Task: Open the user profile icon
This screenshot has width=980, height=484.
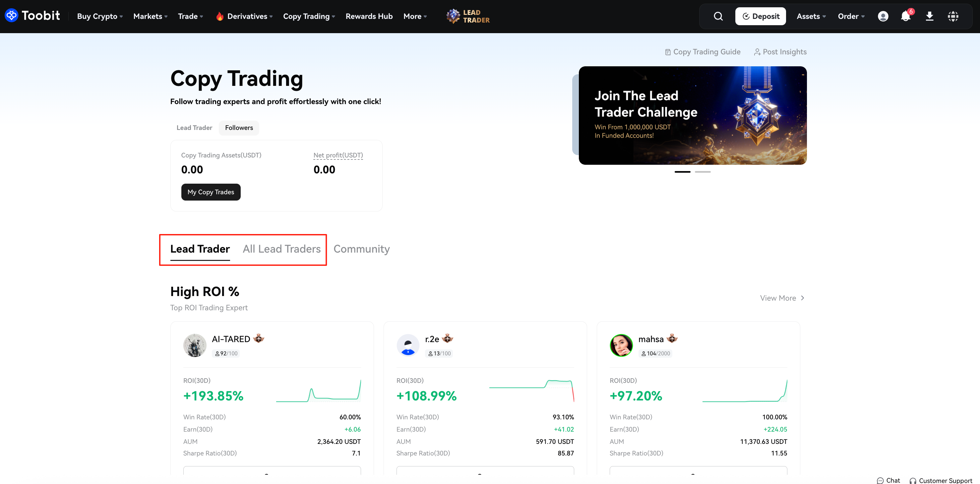Action: (x=883, y=16)
